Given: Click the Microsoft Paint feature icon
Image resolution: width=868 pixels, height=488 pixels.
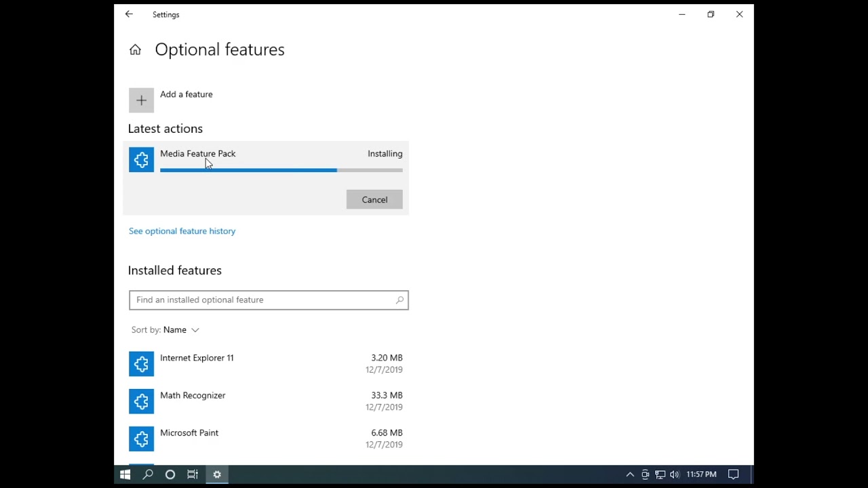Looking at the screenshot, I should [141, 439].
